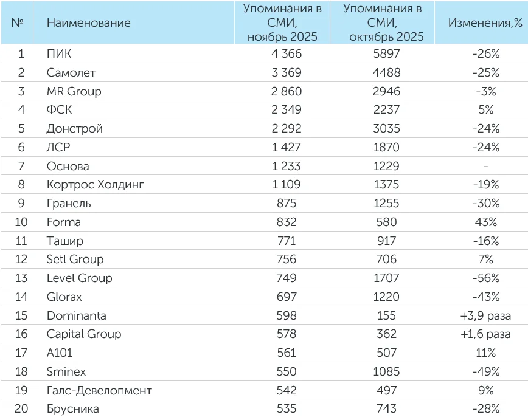Select the Самолет row name

[x=71, y=73]
